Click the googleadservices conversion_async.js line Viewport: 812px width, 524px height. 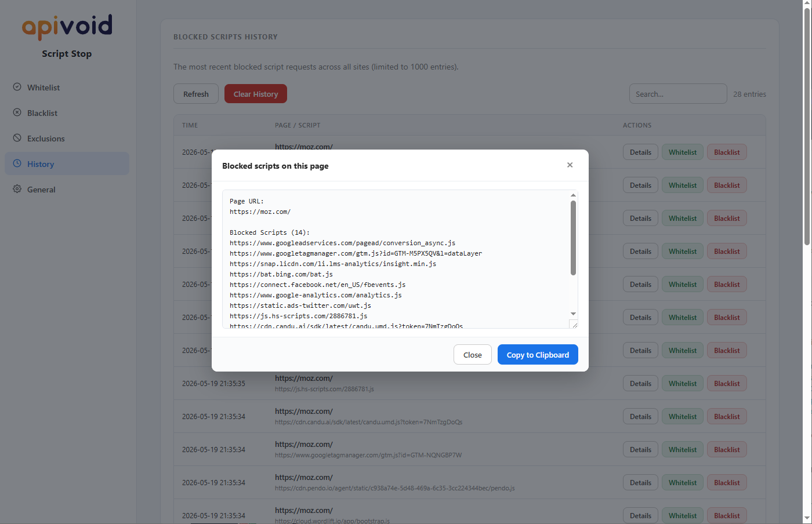342,243
